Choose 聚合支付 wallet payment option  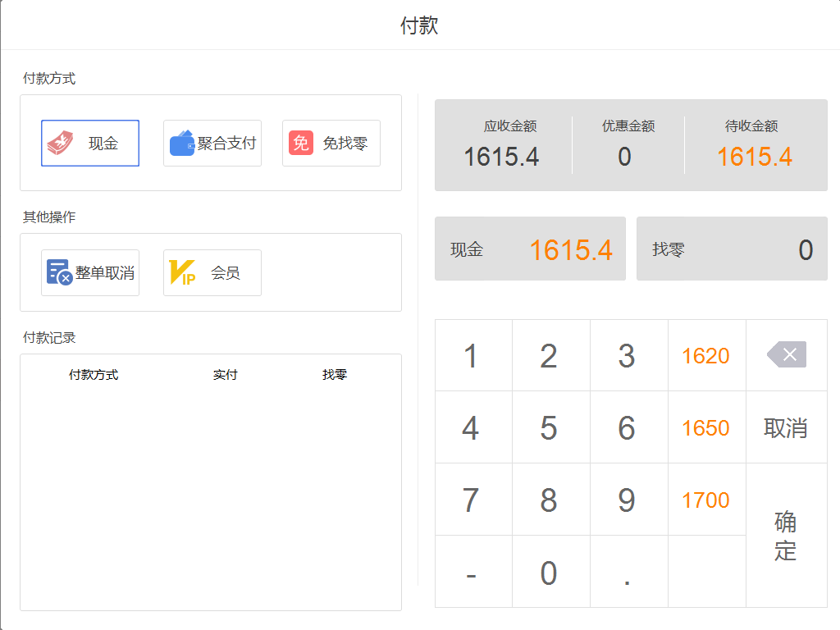click(x=212, y=143)
